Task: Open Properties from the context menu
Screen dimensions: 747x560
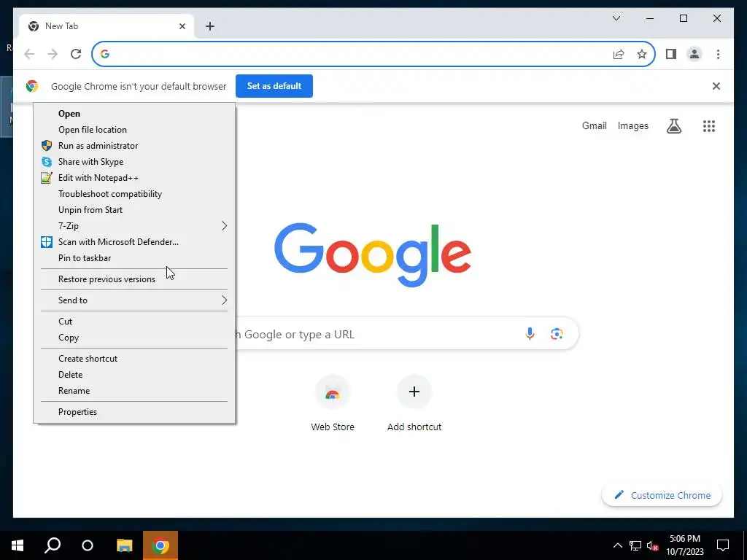Action: pyautogui.click(x=134, y=412)
